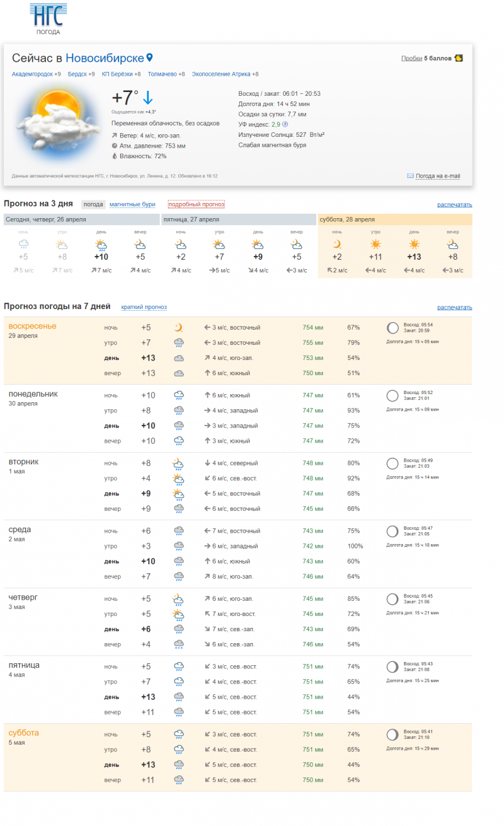504x826 pixels.
Task: Toggle to краткий прогноз for 7 days
Action: 144,307
